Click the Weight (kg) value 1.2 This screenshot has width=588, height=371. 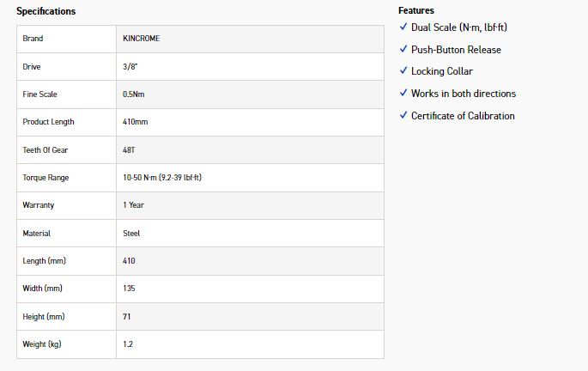(x=128, y=344)
